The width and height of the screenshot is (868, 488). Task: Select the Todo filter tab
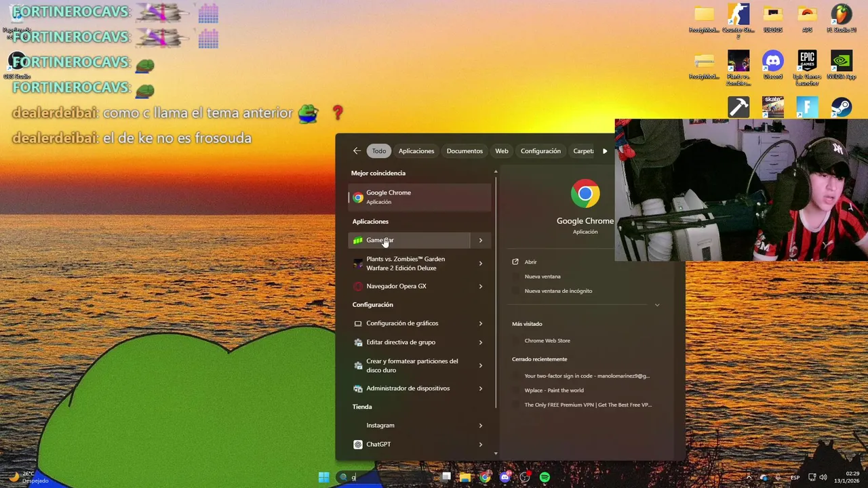tap(379, 151)
